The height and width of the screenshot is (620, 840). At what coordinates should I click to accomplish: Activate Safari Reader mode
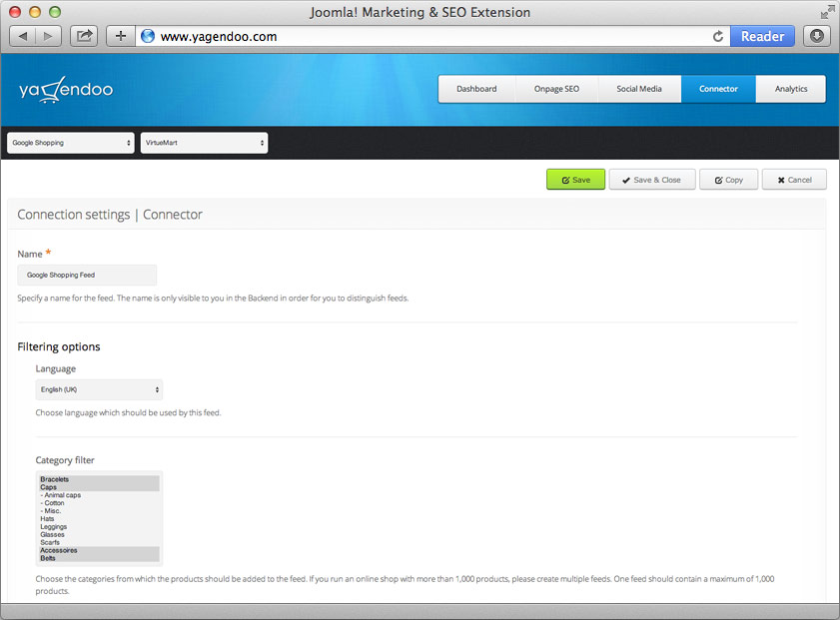[x=762, y=36]
